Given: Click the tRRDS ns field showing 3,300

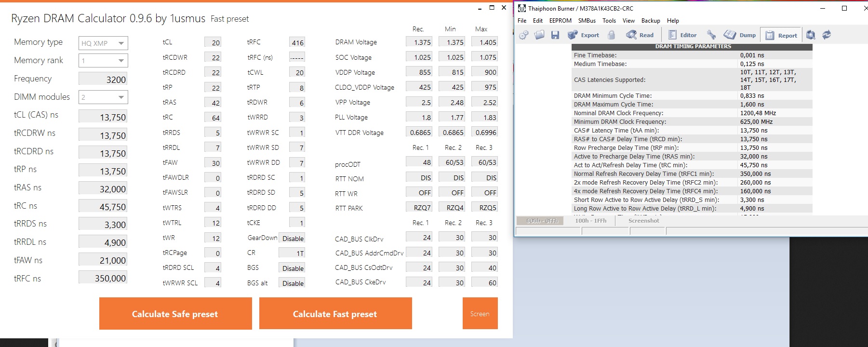Looking at the screenshot, I should (x=103, y=224).
